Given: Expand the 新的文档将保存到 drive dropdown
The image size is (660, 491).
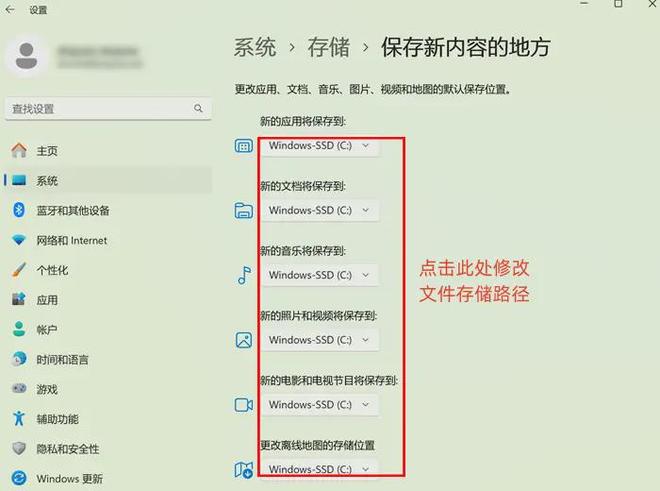Looking at the screenshot, I should click(x=319, y=210).
